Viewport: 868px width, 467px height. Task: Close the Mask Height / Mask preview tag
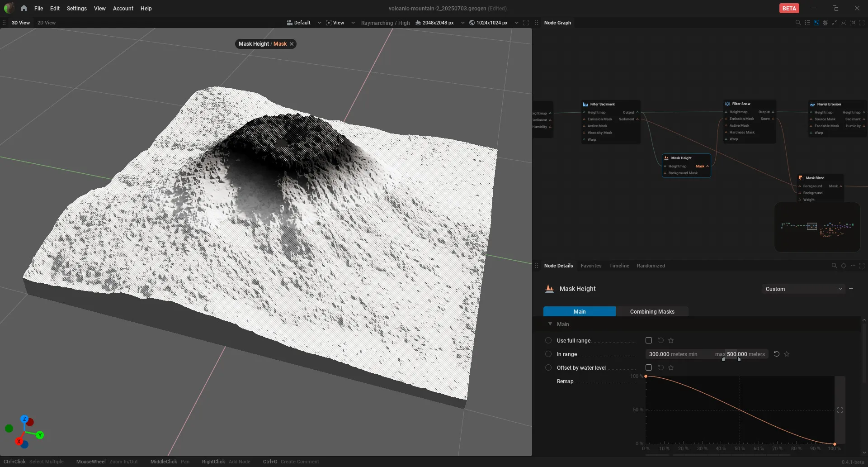(292, 44)
